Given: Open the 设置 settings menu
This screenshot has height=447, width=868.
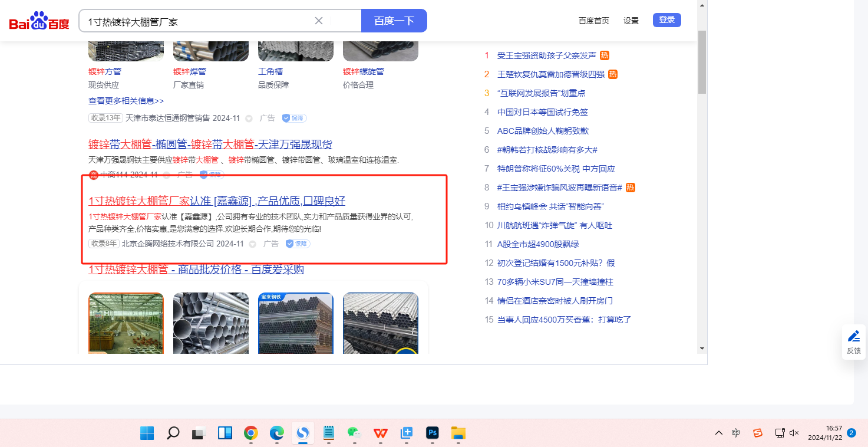Looking at the screenshot, I should [631, 21].
